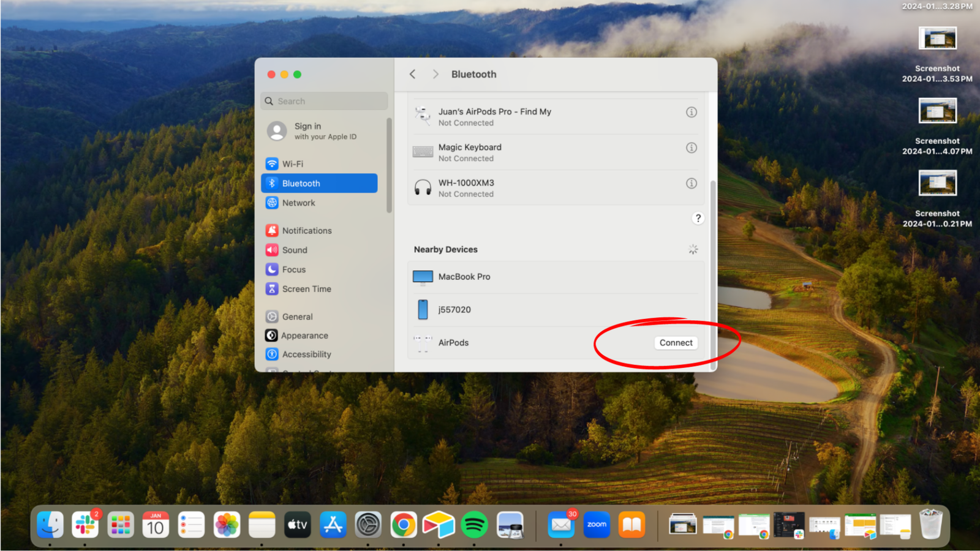Select WH-1000XM3 device row

click(556, 188)
